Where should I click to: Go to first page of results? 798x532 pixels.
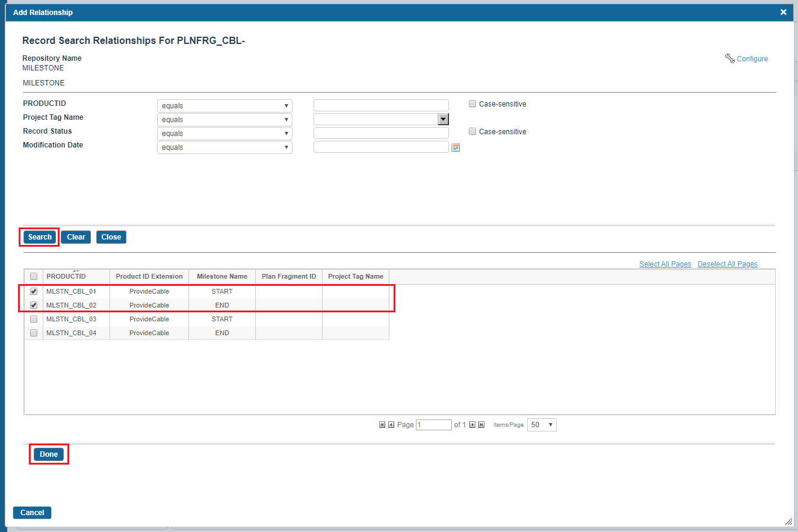point(382,425)
